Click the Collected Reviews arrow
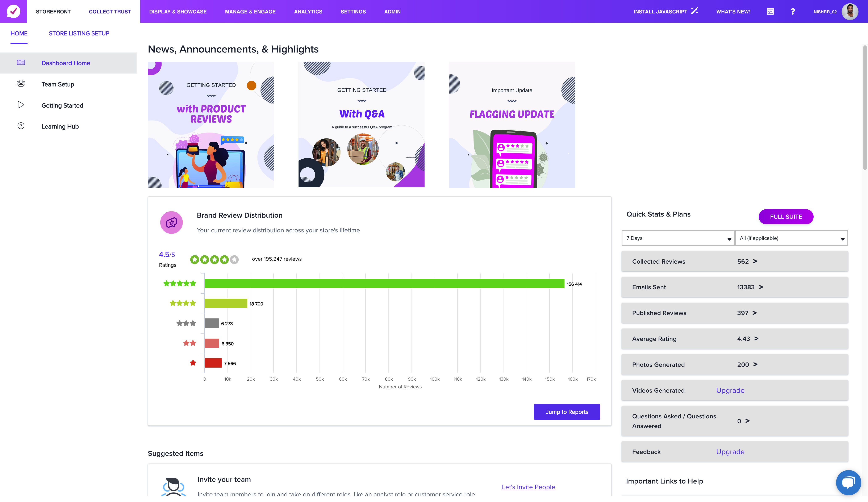Image resolution: width=868 pixels, height=502 pixels. (x=755, y=261)
